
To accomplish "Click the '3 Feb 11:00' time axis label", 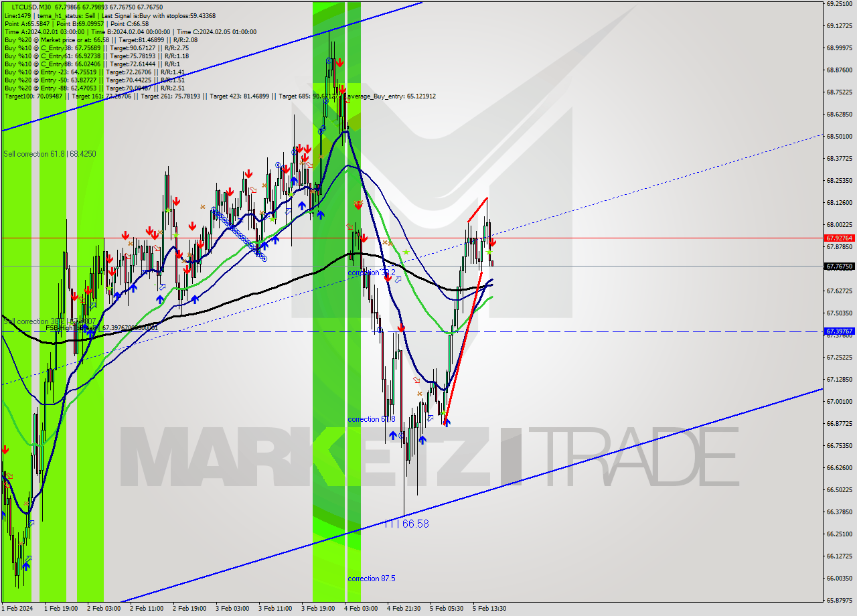I will pos(275,609).
